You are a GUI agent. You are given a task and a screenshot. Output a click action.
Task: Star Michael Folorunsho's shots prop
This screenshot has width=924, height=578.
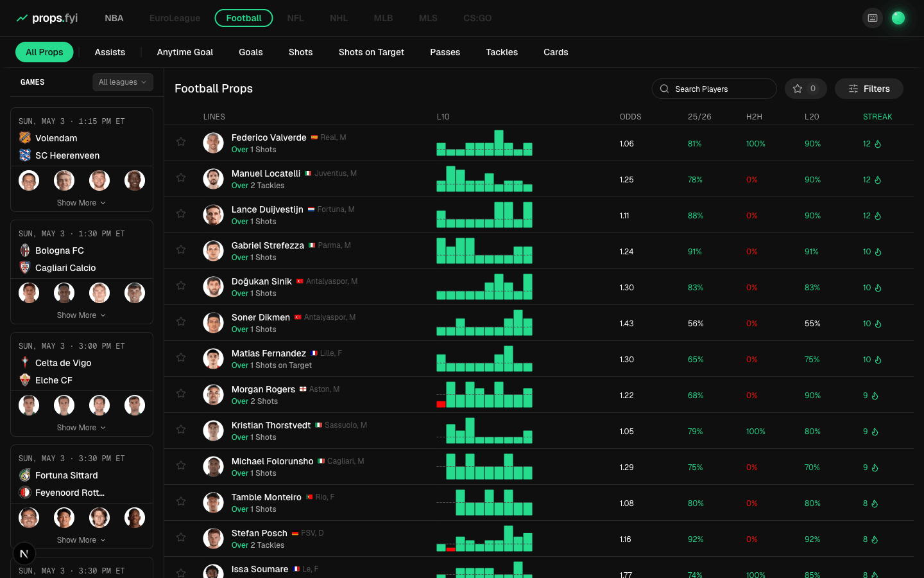point(181,466)
